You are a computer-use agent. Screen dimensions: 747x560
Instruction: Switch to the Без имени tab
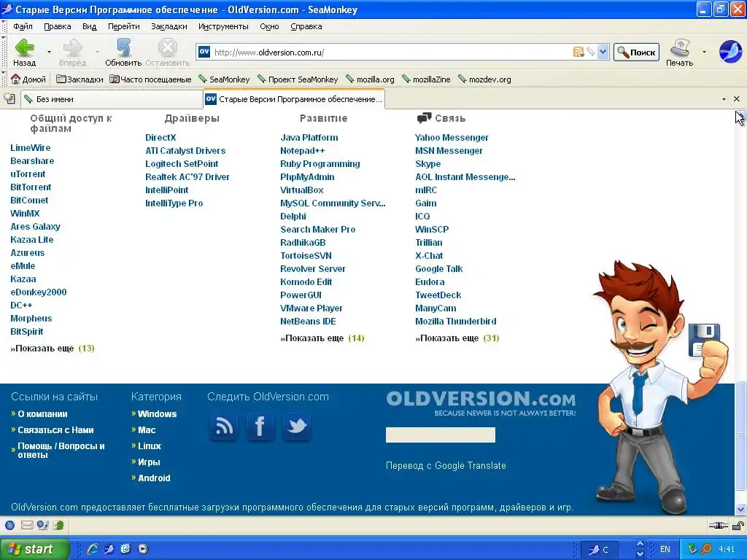tap(112, 99)
